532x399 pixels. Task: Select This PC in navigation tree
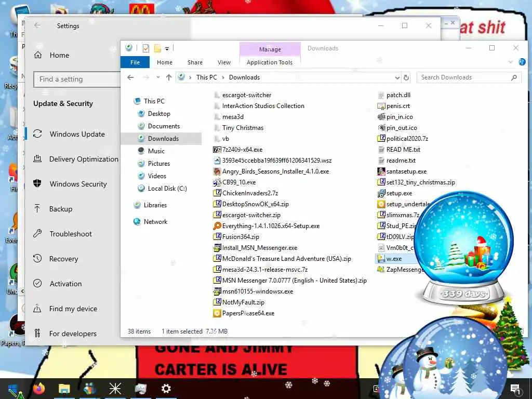pyautogui.click(x=154, y=101)
